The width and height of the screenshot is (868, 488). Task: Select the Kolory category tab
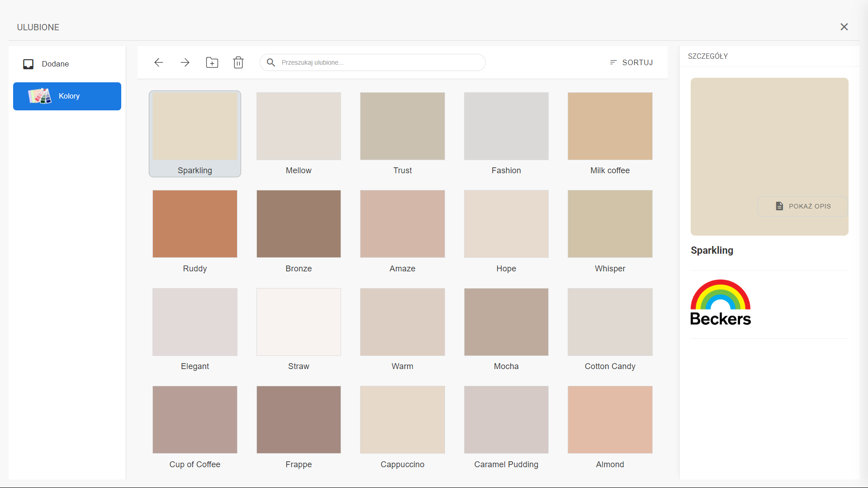pos(67,96)
